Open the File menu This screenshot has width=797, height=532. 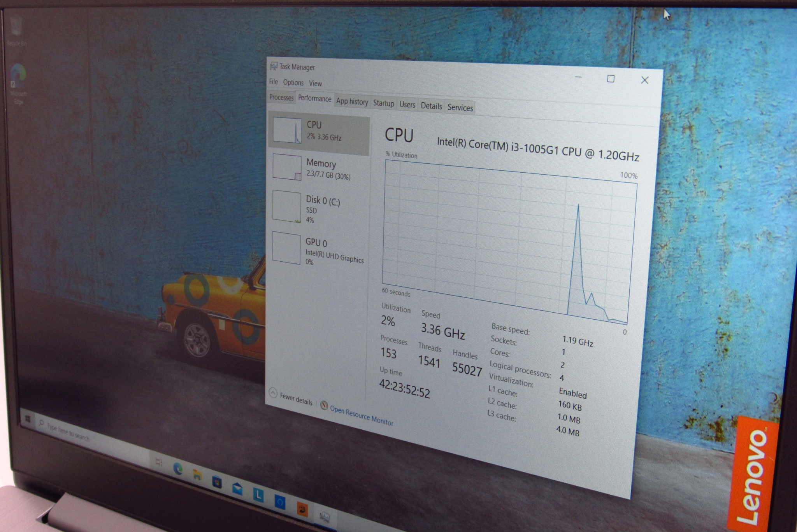274,82
